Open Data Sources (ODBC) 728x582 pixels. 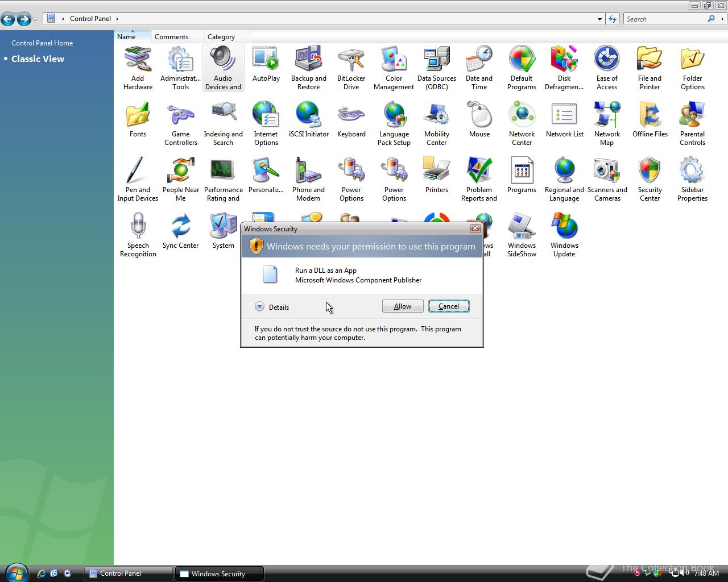(436, 68)
